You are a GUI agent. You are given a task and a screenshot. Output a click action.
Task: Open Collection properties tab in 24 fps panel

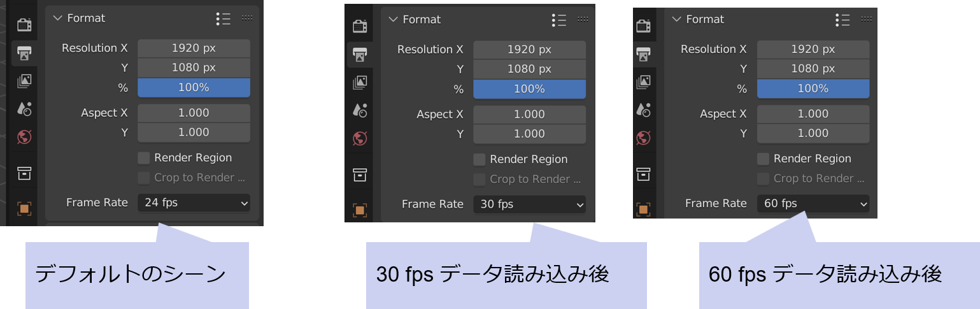(24, 173)
